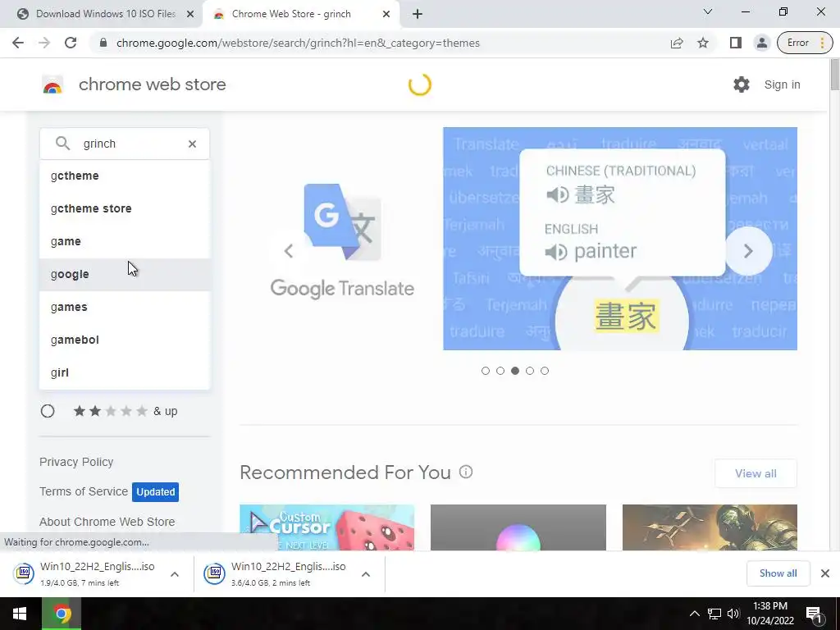Click Show all downloads
The height and width of the screenshot is (630, 840).
pos(778,573)
